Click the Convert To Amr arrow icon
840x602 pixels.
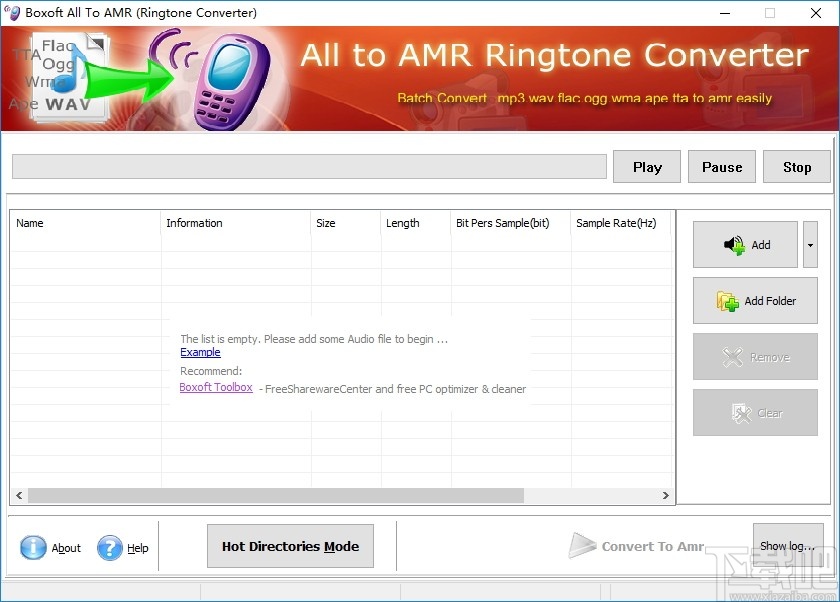tap(584, 546)
